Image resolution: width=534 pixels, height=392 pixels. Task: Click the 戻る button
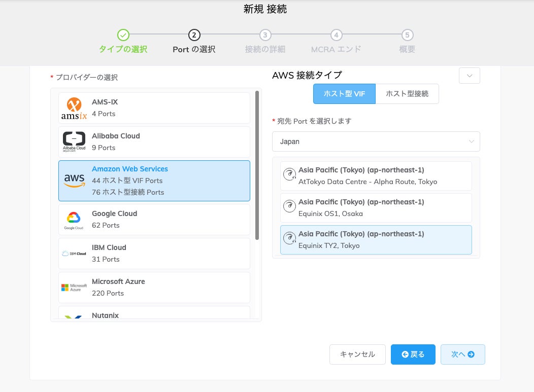pos(413,354)
